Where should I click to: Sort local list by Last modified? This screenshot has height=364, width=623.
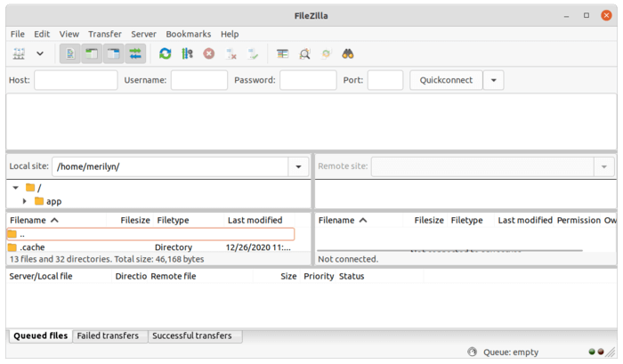[x=260, y=220]
